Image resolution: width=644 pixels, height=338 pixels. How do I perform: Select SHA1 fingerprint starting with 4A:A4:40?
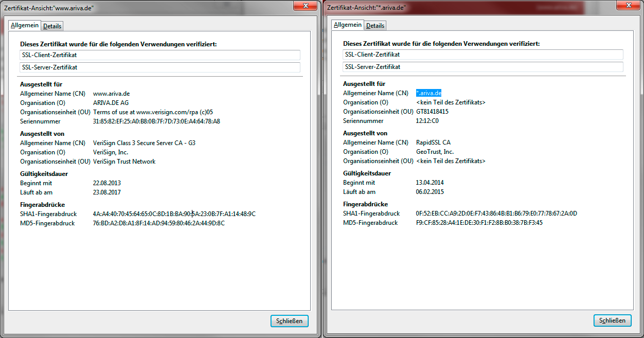click(x=174, y=214)
